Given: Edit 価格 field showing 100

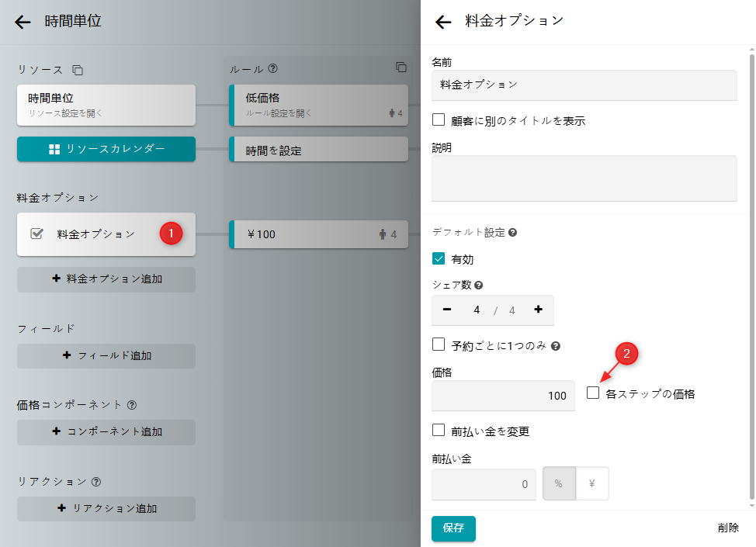Looking at the screenshot, I should [503, 396].
